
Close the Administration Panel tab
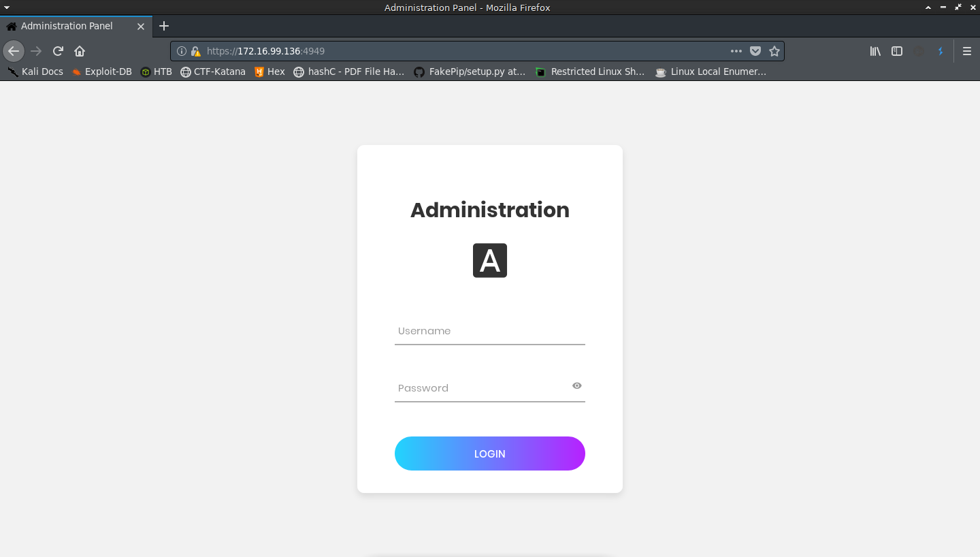141,27
